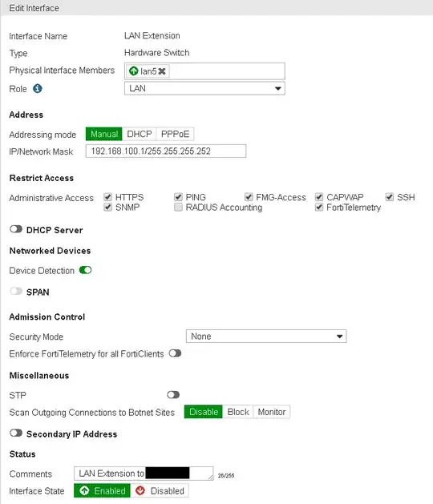Click the green up-arrow icon beside lan5
The image size is (433, 504).
133,71
